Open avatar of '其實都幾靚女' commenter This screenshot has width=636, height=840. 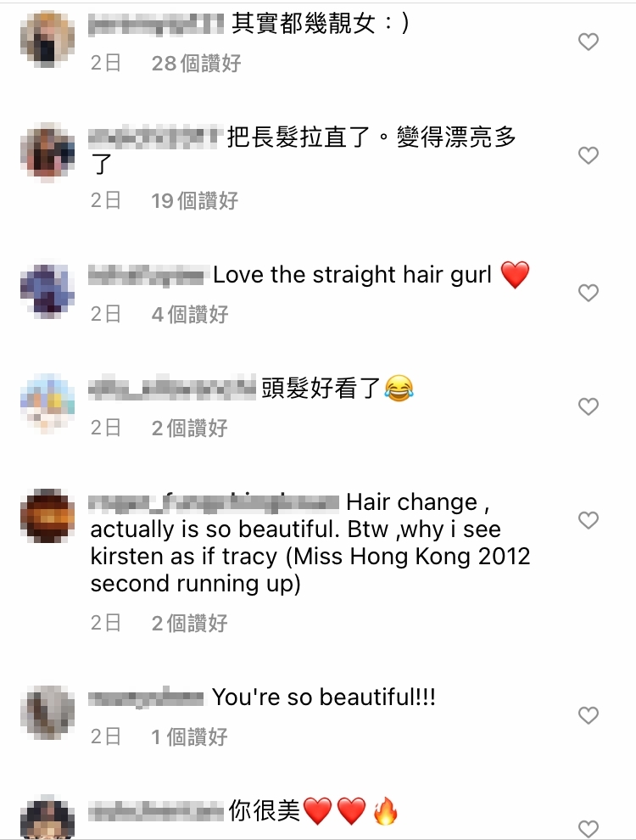pos(47,39)
